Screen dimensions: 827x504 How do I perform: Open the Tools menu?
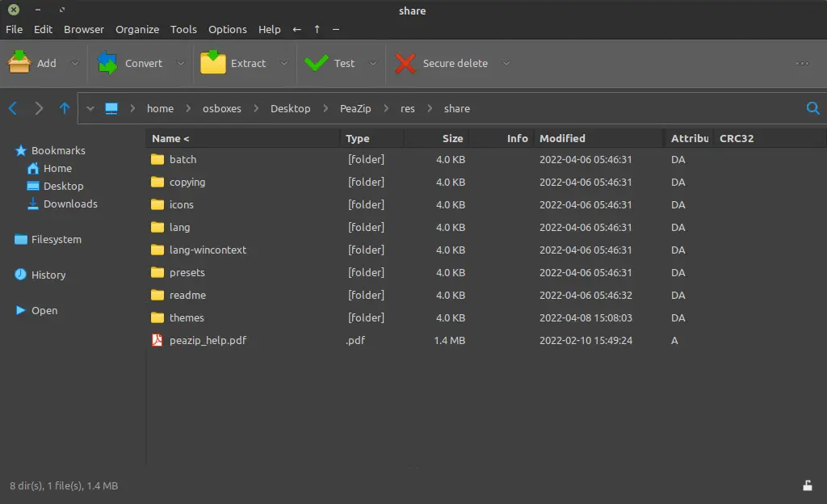[183, 30]
